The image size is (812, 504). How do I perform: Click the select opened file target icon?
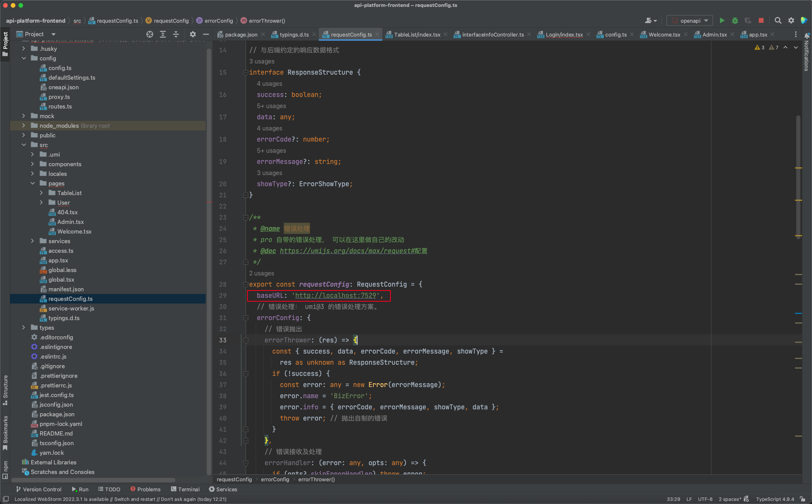(x=150, y=34)
